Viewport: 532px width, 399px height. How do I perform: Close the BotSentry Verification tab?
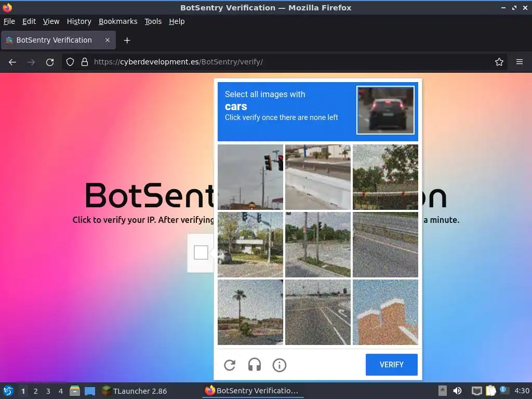click(108, 40)
